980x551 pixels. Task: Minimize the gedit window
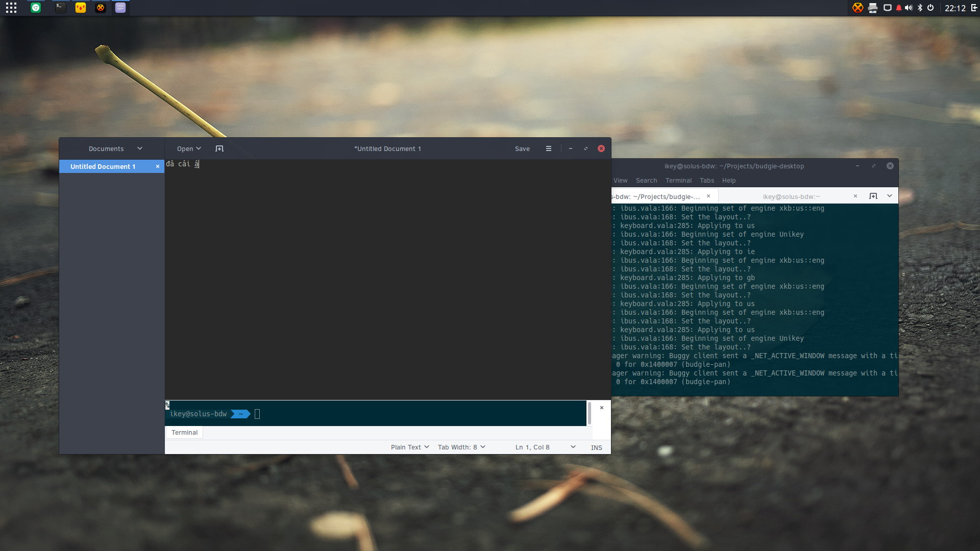point(571,148)
